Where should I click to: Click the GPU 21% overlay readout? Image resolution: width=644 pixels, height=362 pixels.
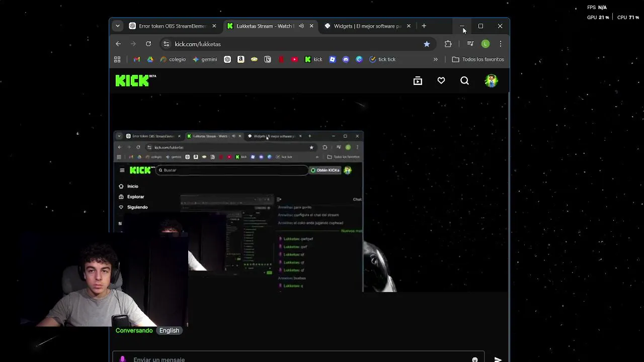pyautogui.click(x=598, y=18)
